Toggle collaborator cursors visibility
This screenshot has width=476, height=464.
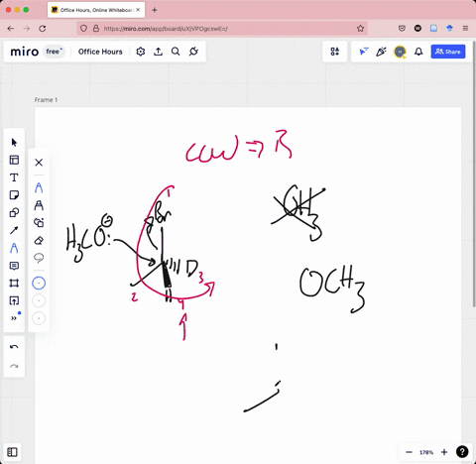click(x=364, y=52)
